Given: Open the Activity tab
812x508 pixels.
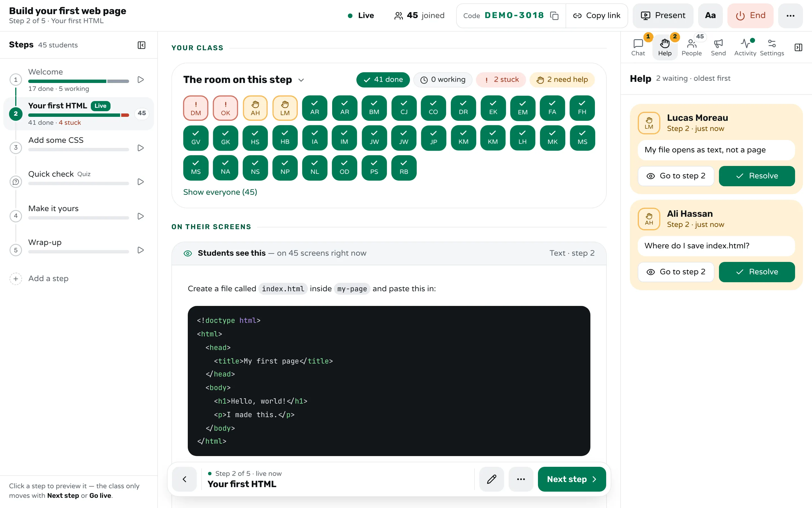Looking at the screenshot, I should pyautogui.click(x=745, y=47).
